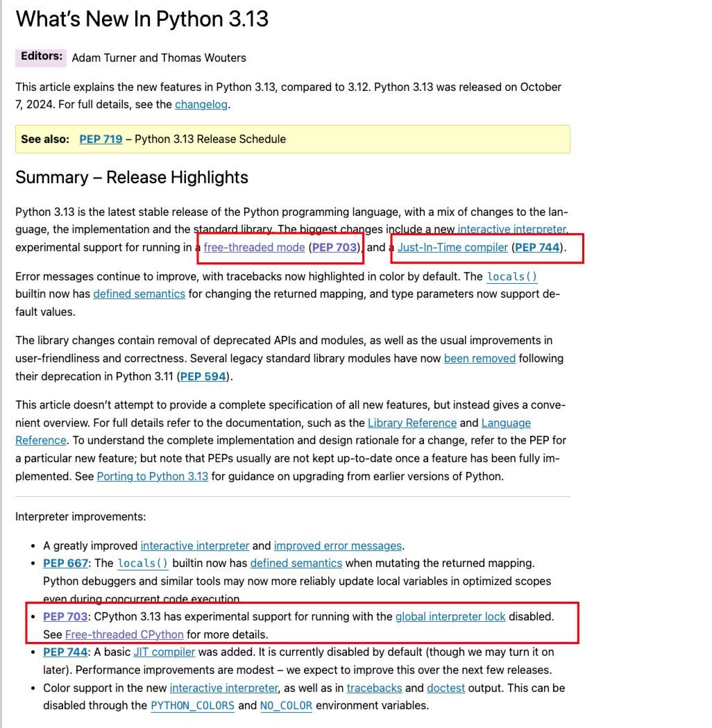The height and width of the screenshot is (728, 712).
Task: Follow defined semantics link in PEP 667 bullet
Action: point(296,564)
